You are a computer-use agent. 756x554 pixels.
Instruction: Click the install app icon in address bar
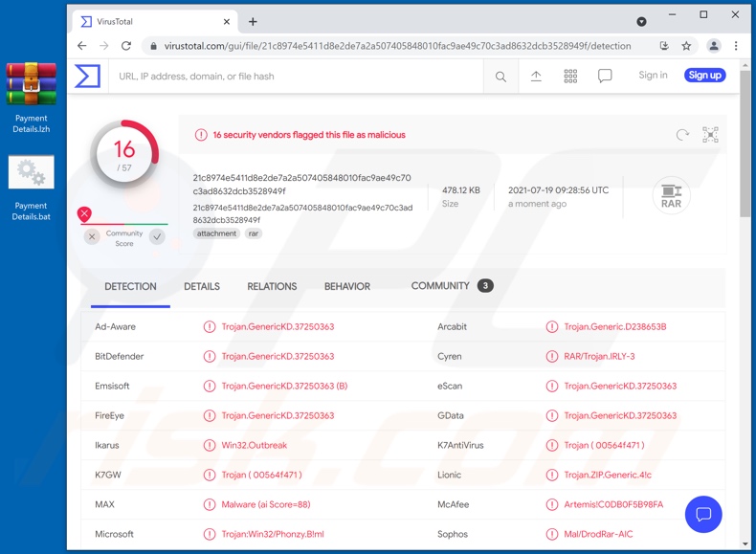tap(664, 46)
